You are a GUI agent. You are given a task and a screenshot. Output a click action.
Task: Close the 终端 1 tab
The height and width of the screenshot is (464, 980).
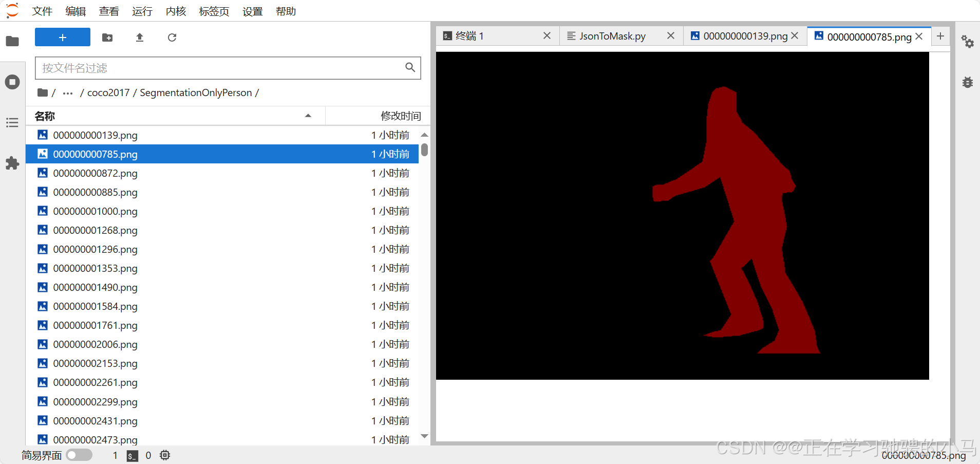tap(547, 35)
